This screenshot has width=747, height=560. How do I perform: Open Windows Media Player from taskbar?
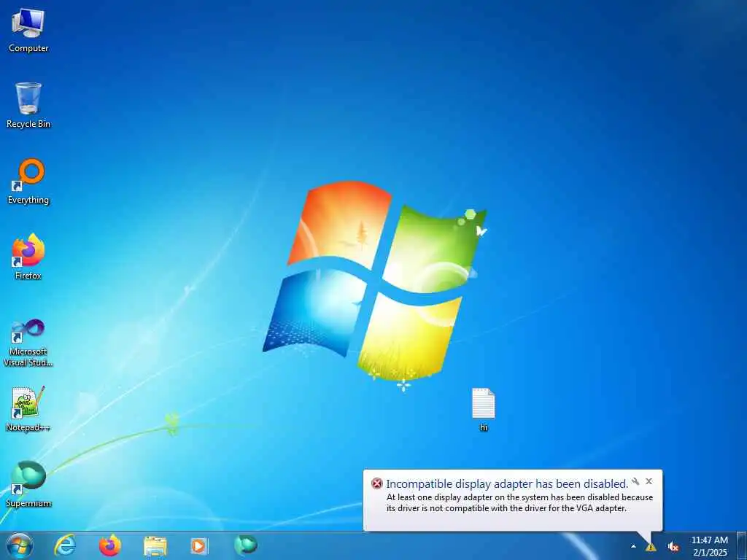(x=199, y=545)
